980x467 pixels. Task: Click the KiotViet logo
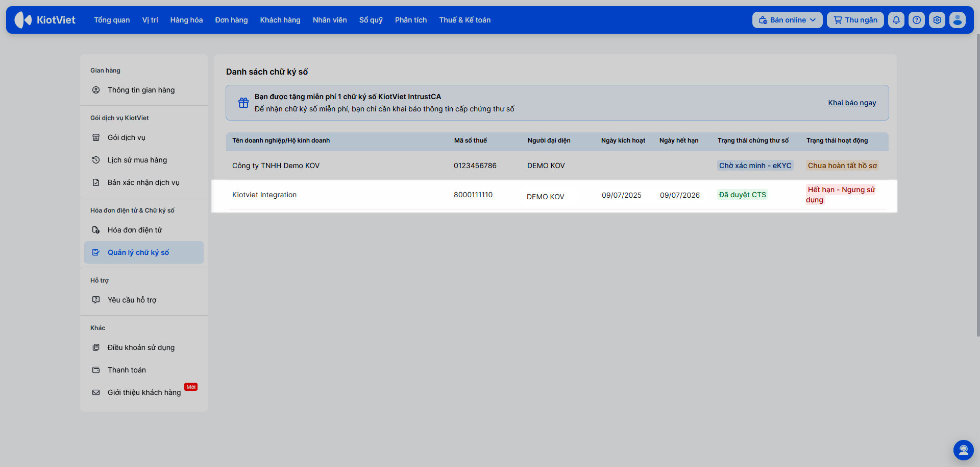coord(45,20)
